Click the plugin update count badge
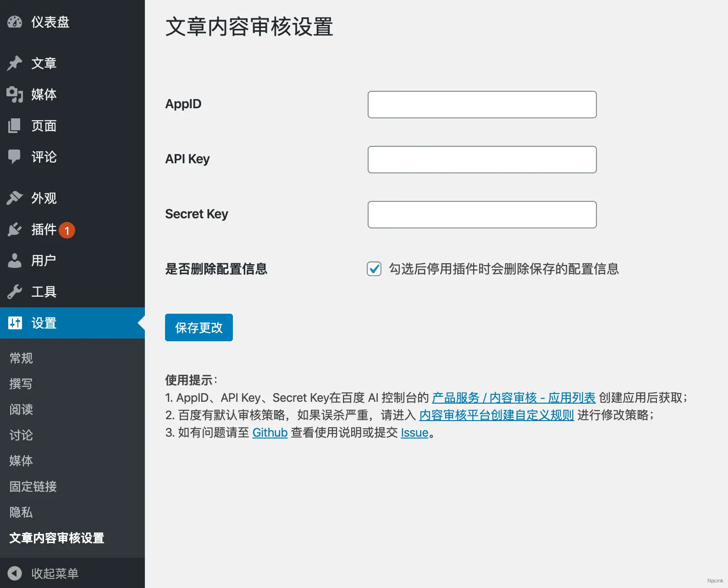The width and height of the screenshot is (728, 588). pos(67,230)
